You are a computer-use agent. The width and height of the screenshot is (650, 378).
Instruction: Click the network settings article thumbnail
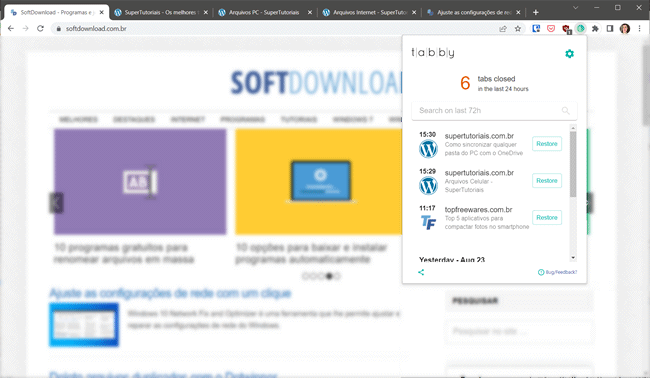84,325
